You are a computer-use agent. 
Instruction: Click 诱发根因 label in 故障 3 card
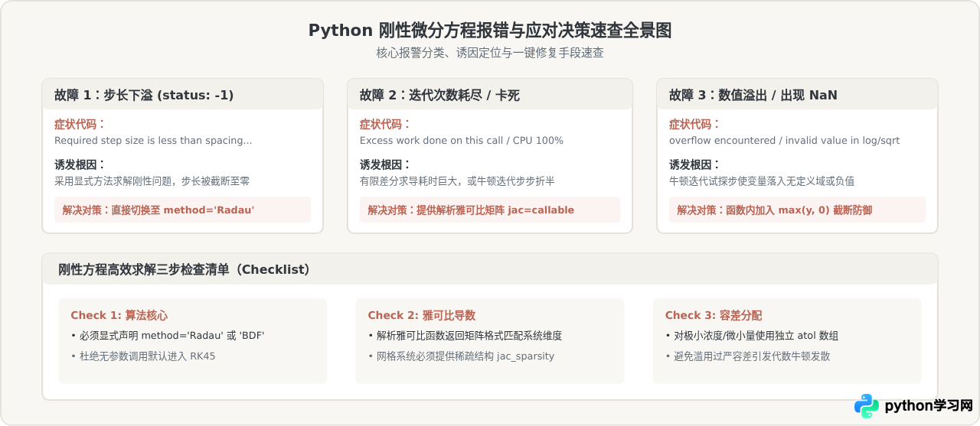click(x=694, y=164)
